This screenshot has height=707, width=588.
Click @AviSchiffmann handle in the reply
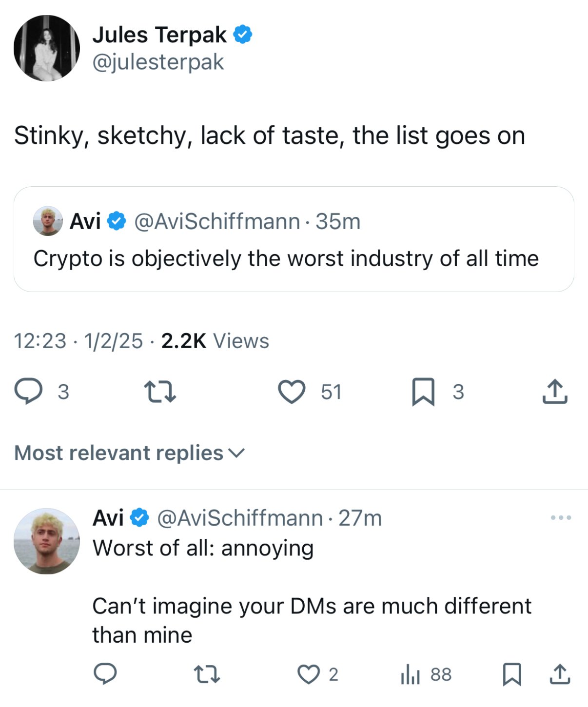pyautogui.click(x=239, y=518)
